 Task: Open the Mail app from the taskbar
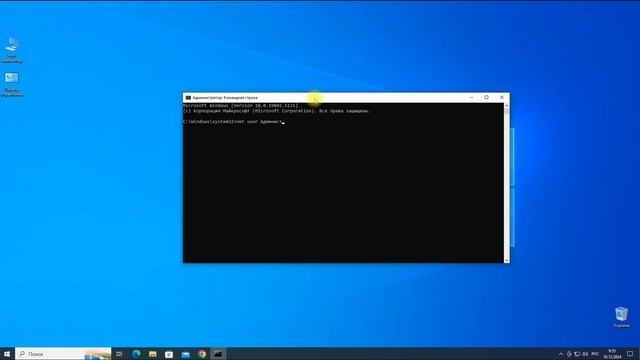[x=186, y=354]
